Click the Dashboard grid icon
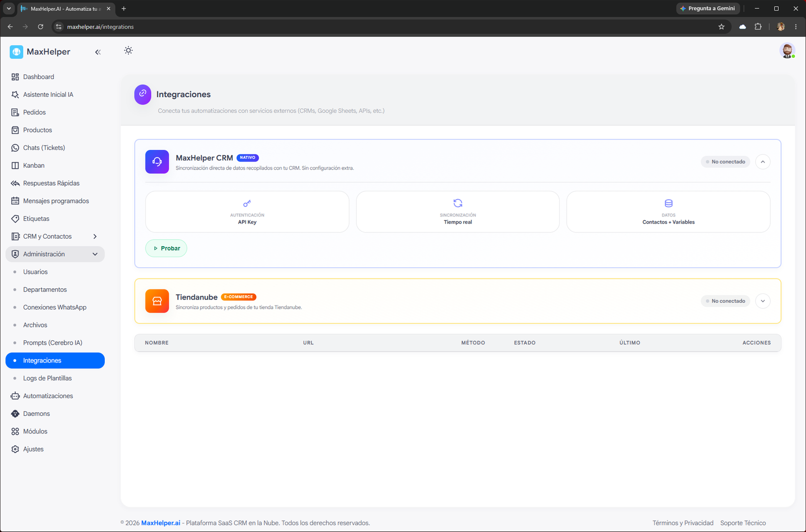 pos(15,77)
